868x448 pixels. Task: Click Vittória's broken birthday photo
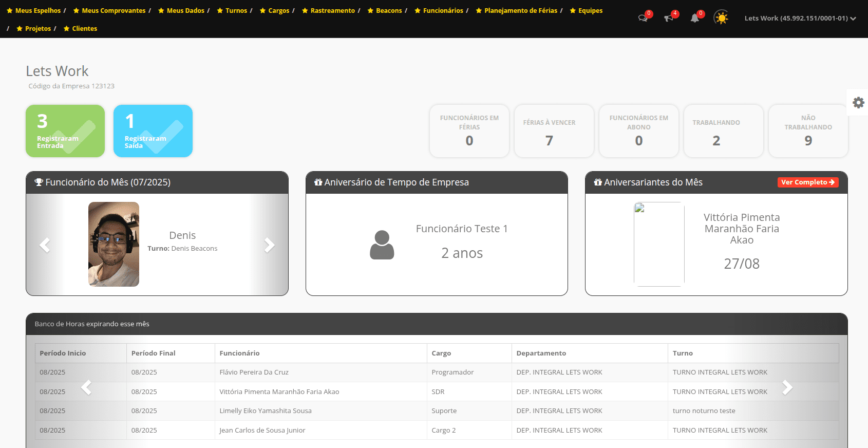[659, 244]
